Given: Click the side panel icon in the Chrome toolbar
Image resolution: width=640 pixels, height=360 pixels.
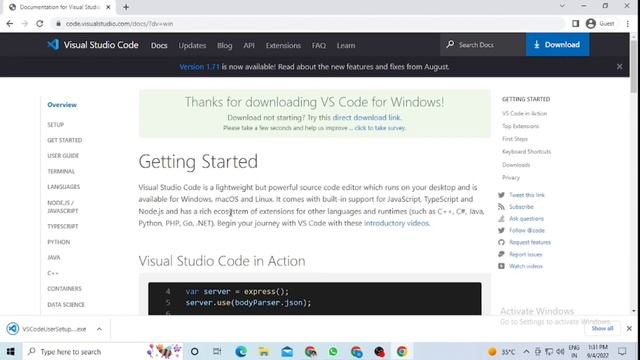Looking at the screenshot, I should 576,24.
